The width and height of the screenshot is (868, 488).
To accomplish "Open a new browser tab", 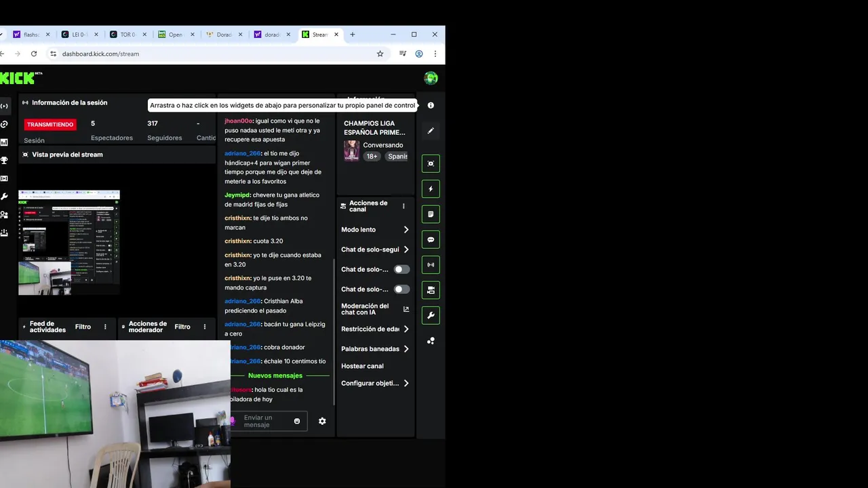I will pyautogui.click(x=352, y=35).
